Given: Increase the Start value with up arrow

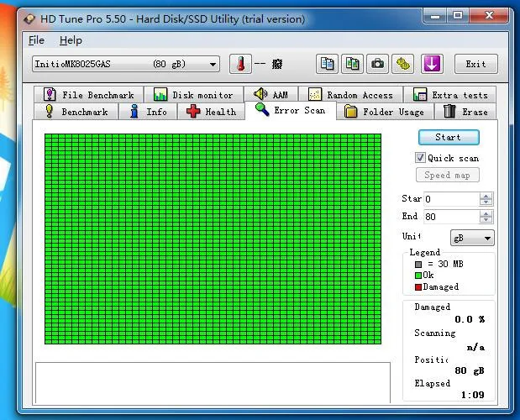Looking at the screenshot, I should (486, 196).
